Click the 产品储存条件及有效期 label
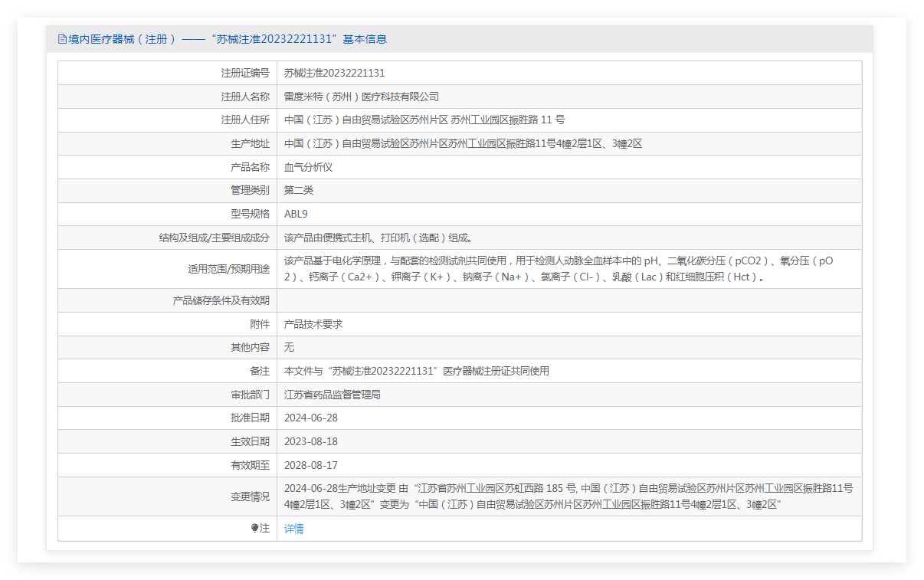 [221, 300]
